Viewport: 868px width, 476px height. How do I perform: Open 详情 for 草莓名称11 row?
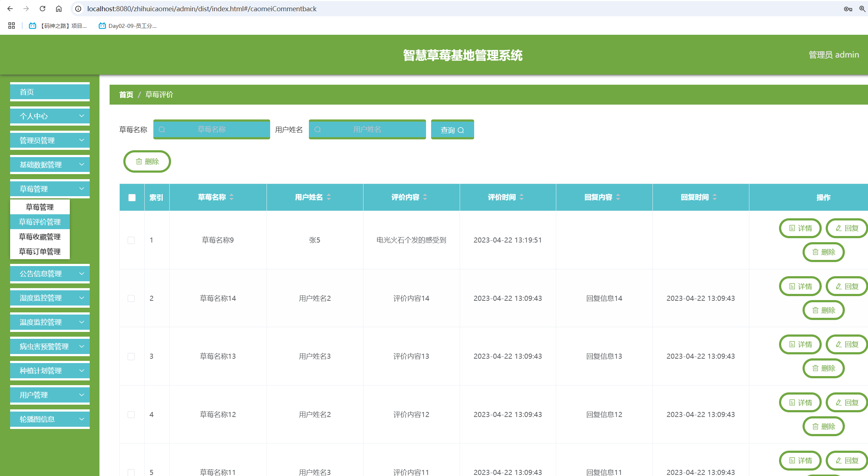[800, 460]
